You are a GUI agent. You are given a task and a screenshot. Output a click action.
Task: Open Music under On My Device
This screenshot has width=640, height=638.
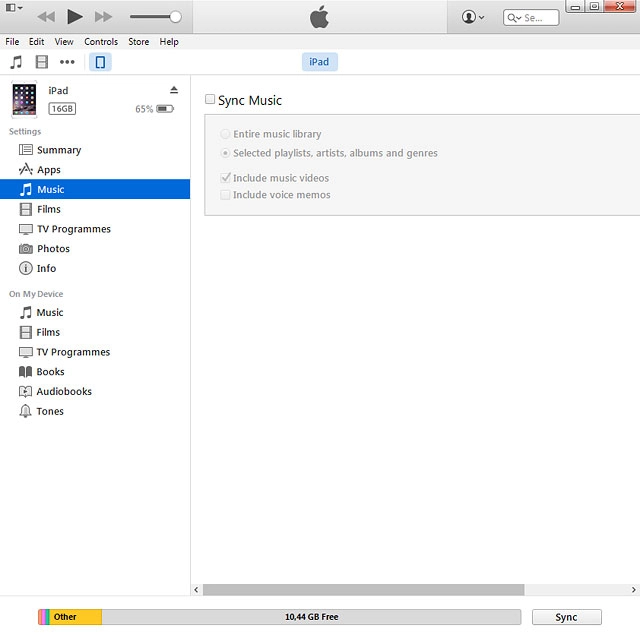[x=95, y=312]
